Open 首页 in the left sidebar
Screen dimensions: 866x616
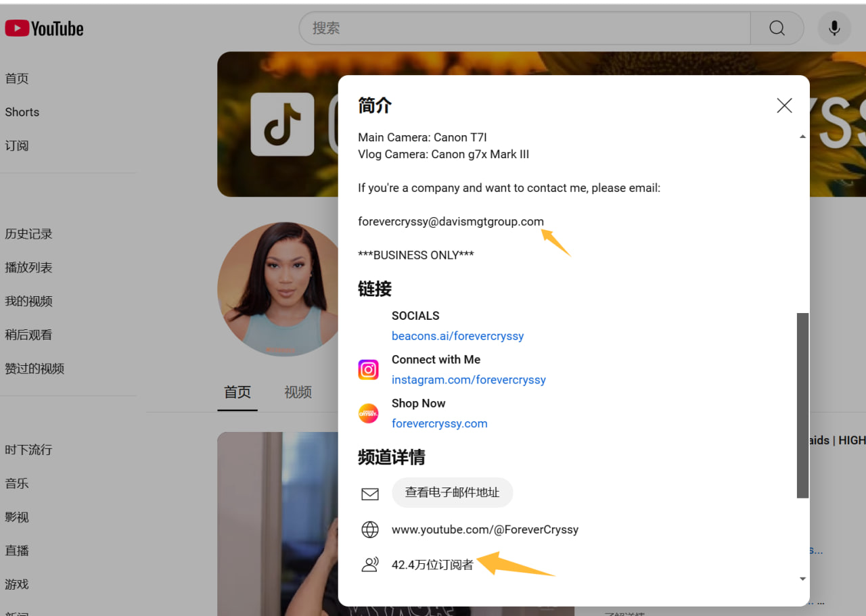(x=17, y=78)
